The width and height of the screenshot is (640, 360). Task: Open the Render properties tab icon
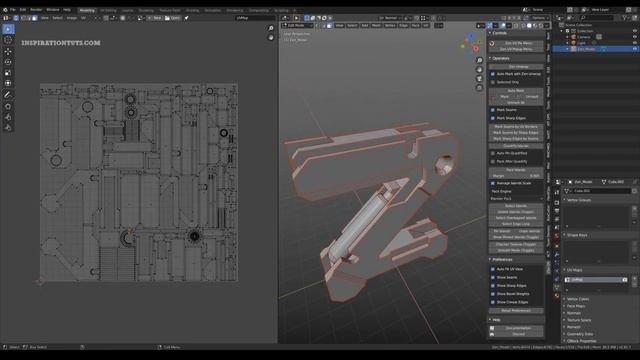point(557,203)
